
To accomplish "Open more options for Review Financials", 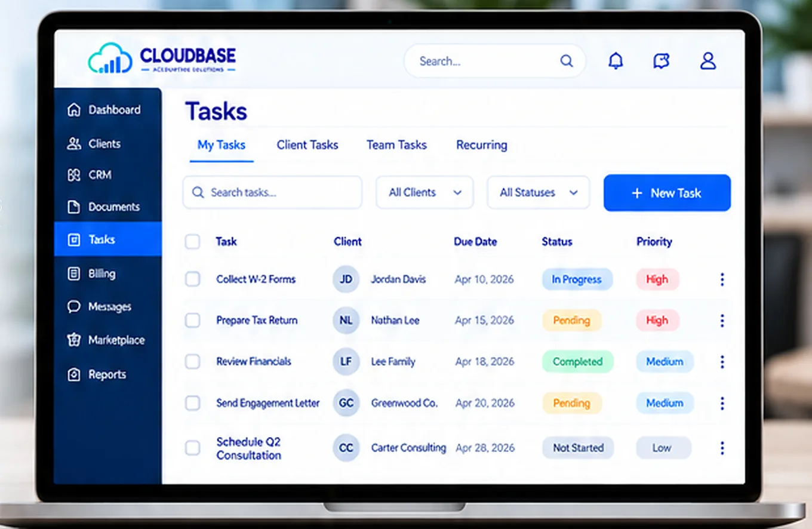I will point(722,361).
